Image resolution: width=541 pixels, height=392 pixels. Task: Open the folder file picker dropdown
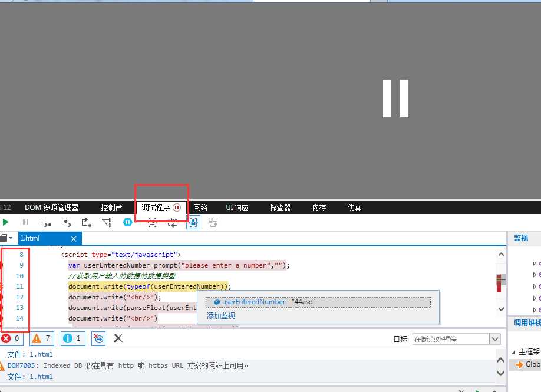click(x=6, y=238)
